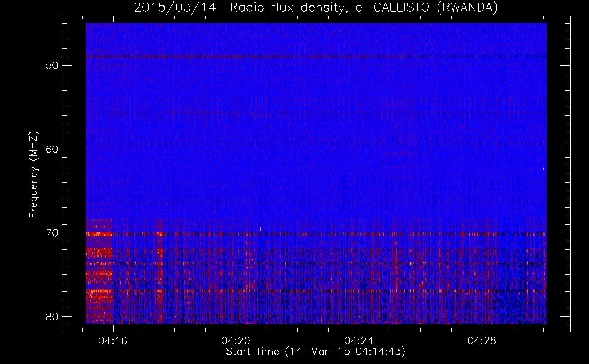Image resolution: width=589 pixels, height=364 pixels.
Task: Select the '80' frequency axis label
Action: point(52,317)
